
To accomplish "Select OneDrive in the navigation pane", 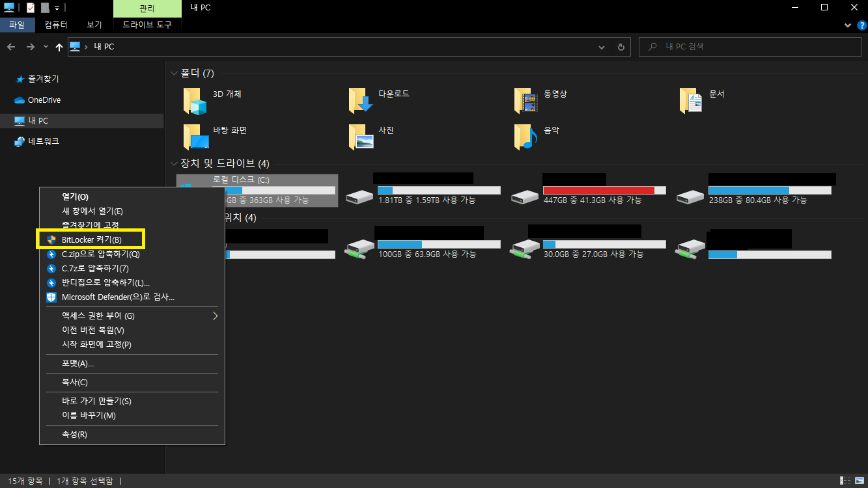I will (x=44, y=100).
